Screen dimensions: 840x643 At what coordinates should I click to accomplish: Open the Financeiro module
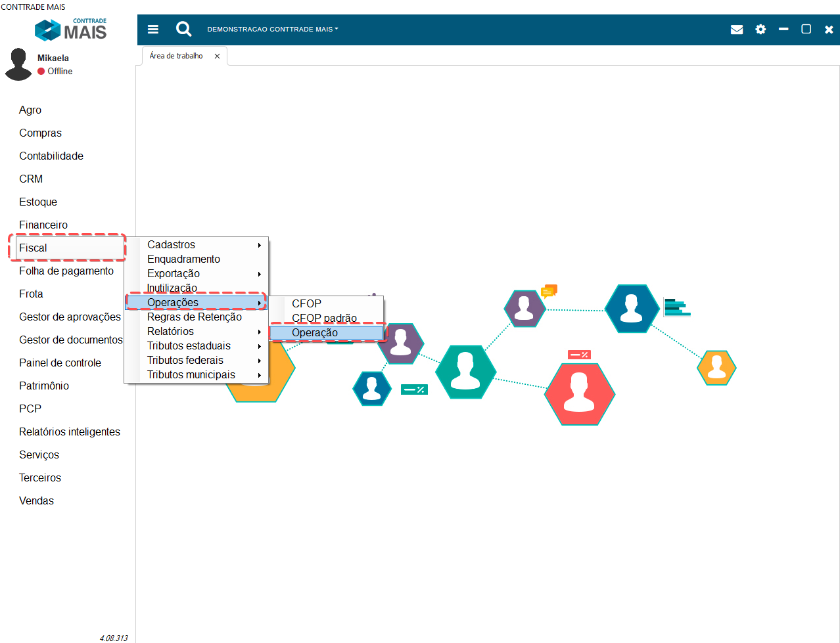pos(43,225)
